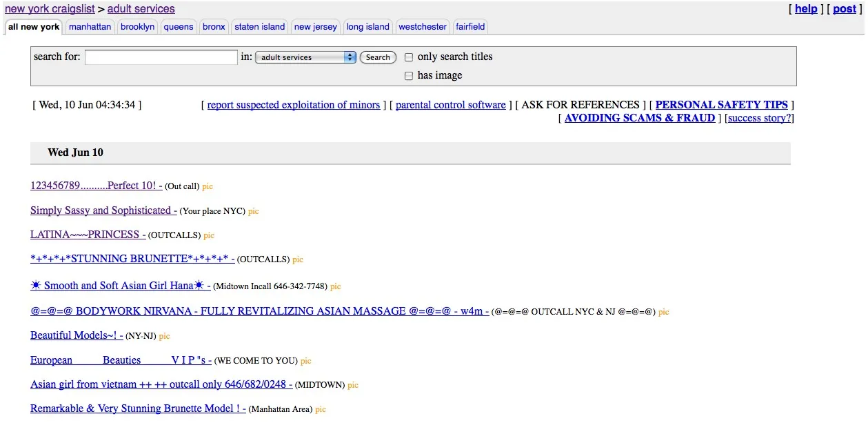Click pic tag beside LATINA PRINCESS
Image resolution: width=868 pixels, height=423 pixels.
(x=209, y=235)
